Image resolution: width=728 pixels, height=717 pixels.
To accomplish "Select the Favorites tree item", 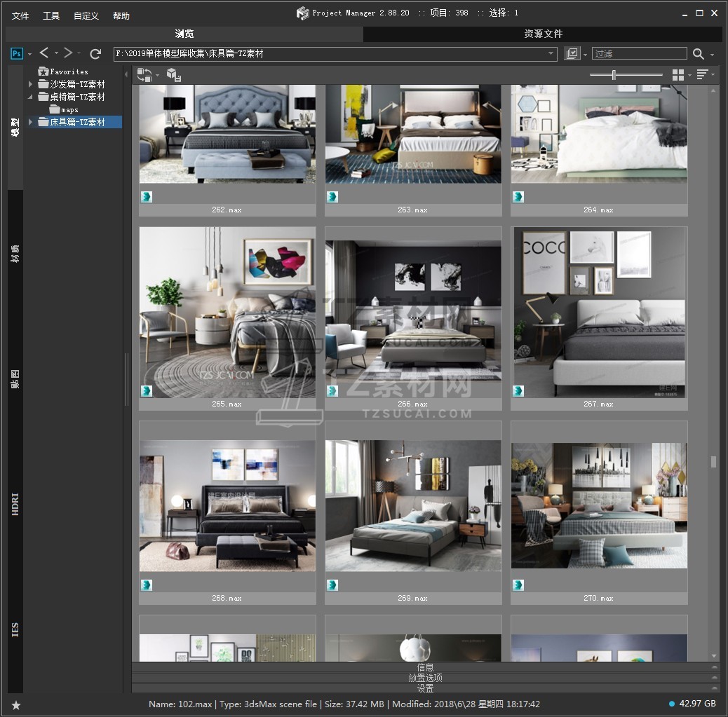I will [x=69, y=71].
